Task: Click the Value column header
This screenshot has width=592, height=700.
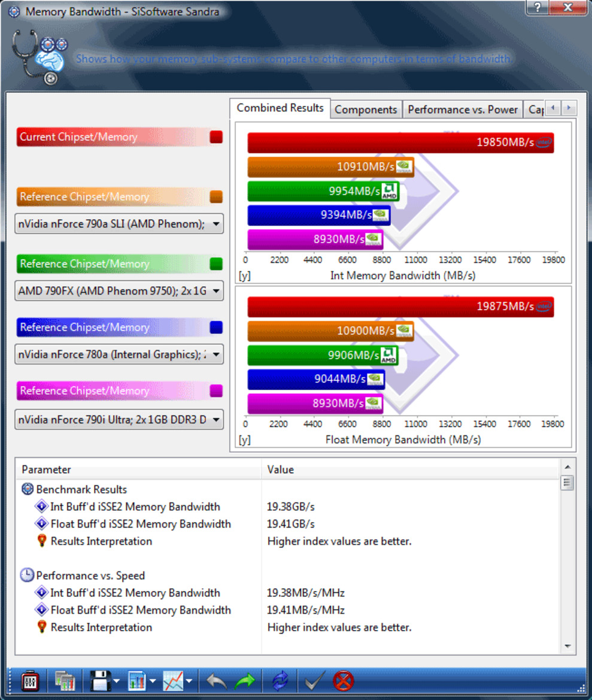Action: point(410,469)
